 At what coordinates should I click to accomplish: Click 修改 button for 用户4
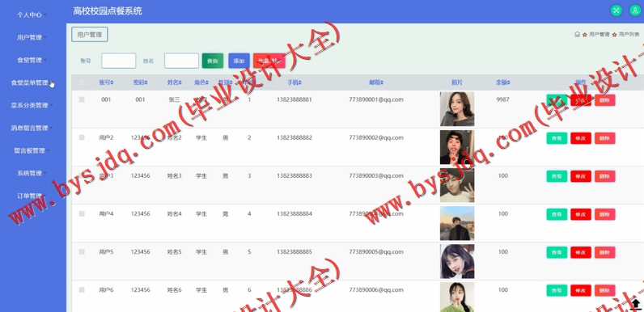click(x=581, y=214)
